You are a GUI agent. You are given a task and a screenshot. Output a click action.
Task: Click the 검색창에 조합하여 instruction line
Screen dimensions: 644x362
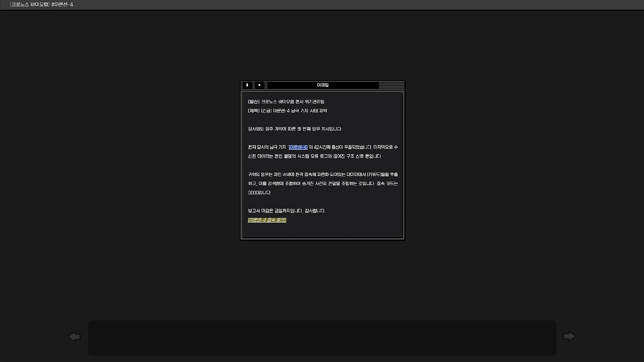[x=323, y=183]
